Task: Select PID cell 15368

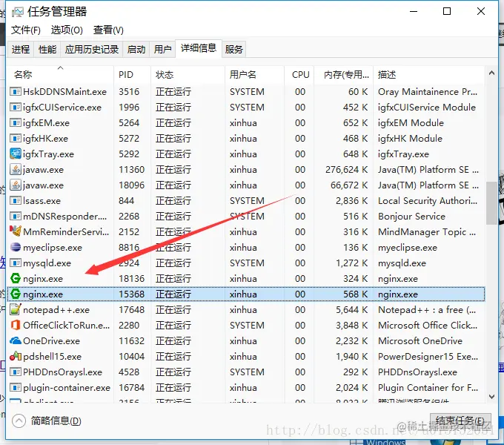Action: point(131,294)
